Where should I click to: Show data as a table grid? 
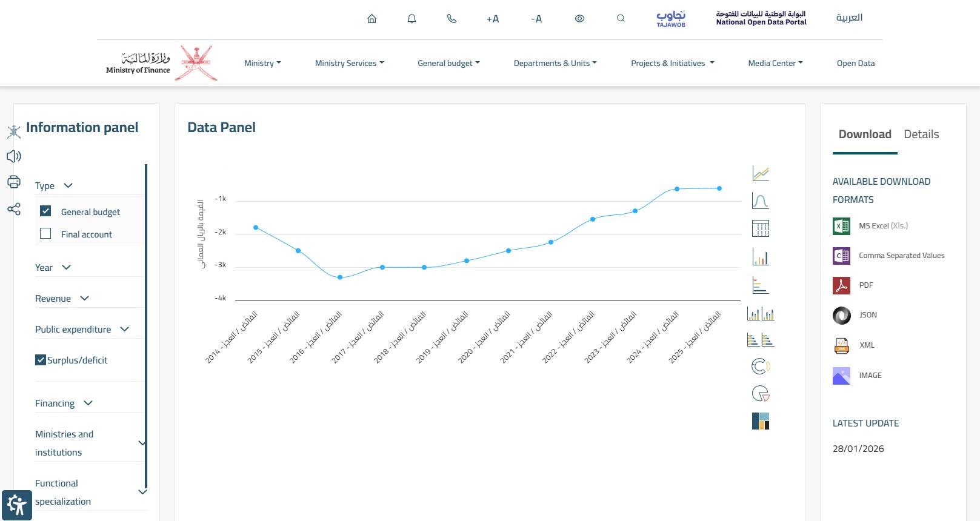[761, 228]
